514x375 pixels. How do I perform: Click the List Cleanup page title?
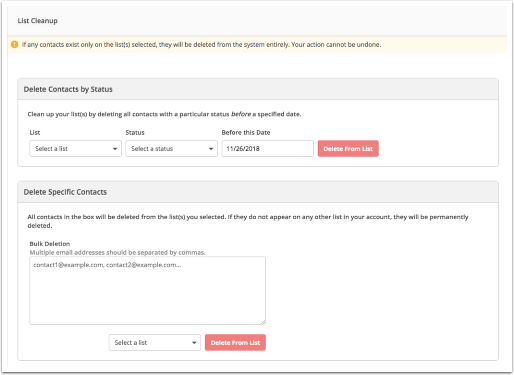tap(37, 21)
